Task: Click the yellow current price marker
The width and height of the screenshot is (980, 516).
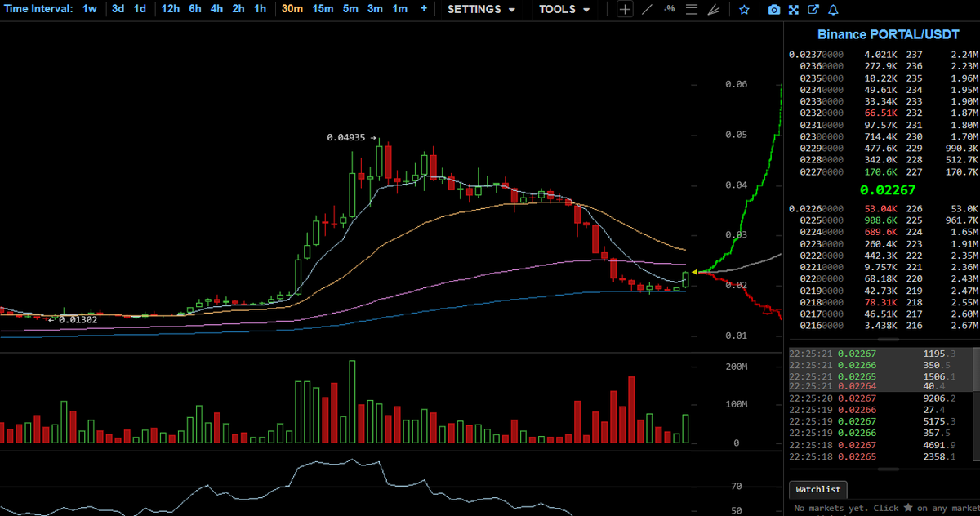Action: point(693,272)
